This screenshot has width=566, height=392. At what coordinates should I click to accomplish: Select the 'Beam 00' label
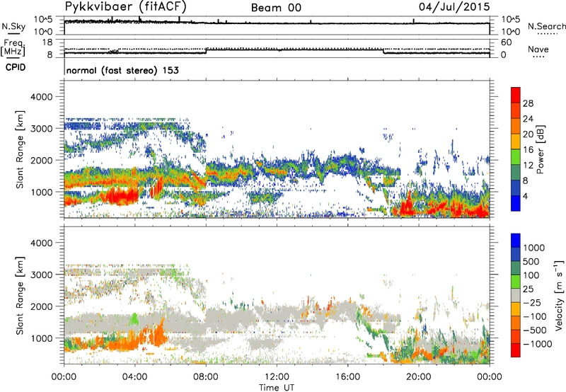point(276,8)
